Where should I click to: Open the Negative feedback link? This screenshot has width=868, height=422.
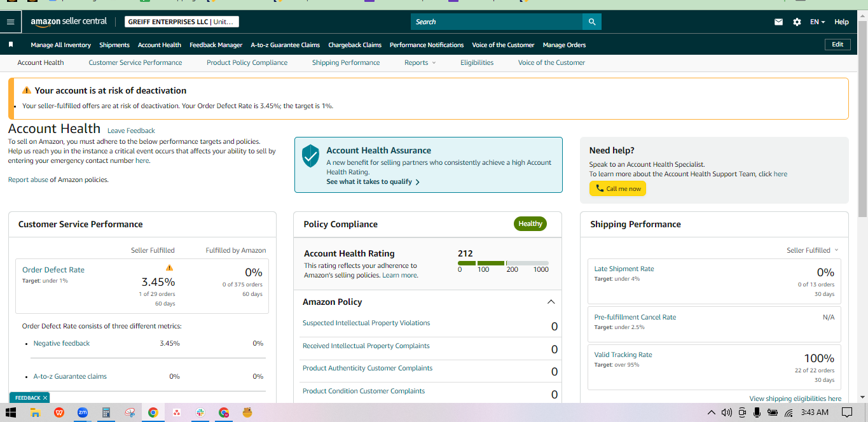point(62,343)
